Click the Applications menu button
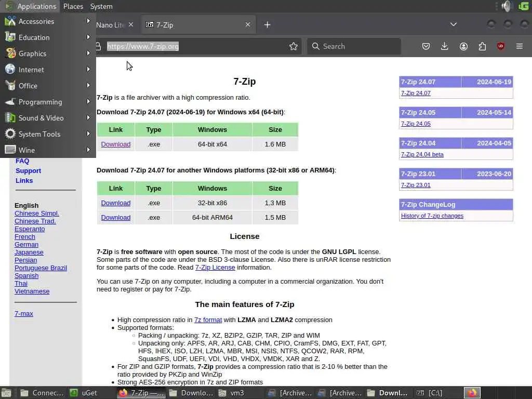The width and height of the screenshot is (532, 399). click(31, 6)
